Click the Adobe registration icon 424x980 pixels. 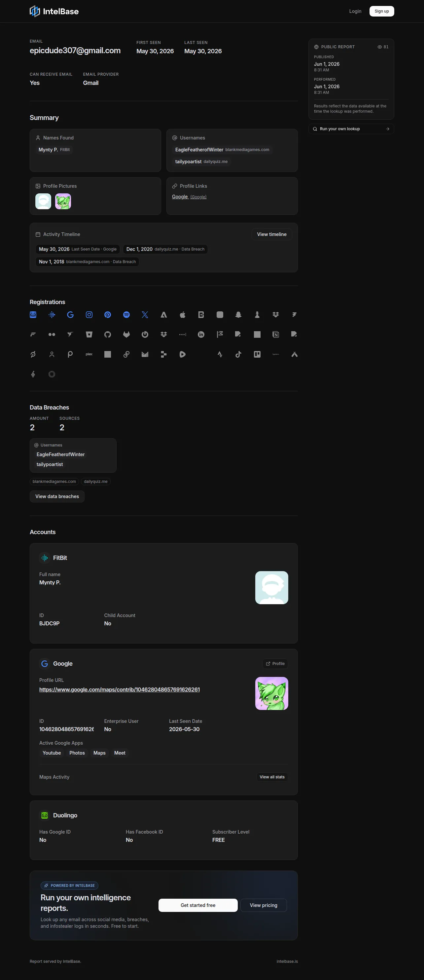164,315
